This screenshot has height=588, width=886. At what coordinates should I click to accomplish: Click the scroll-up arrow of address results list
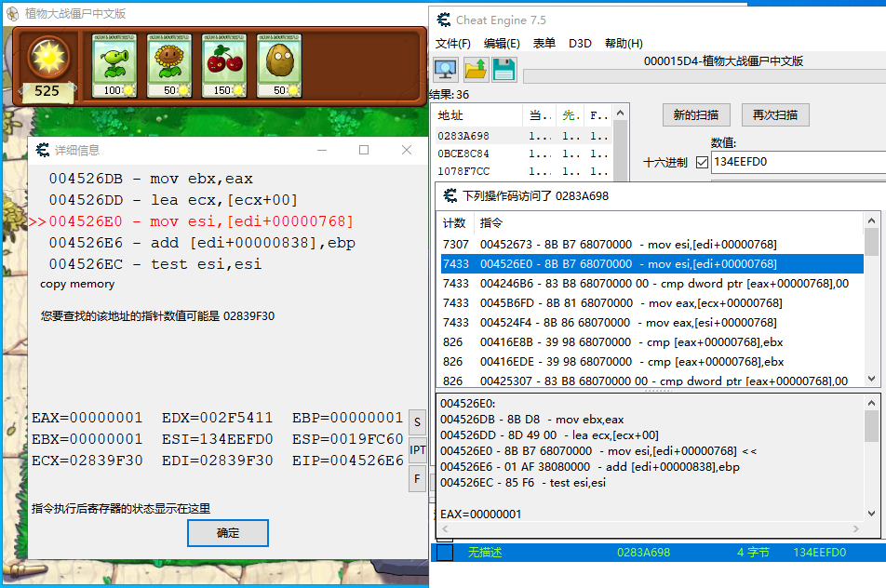tap(621, 113)
